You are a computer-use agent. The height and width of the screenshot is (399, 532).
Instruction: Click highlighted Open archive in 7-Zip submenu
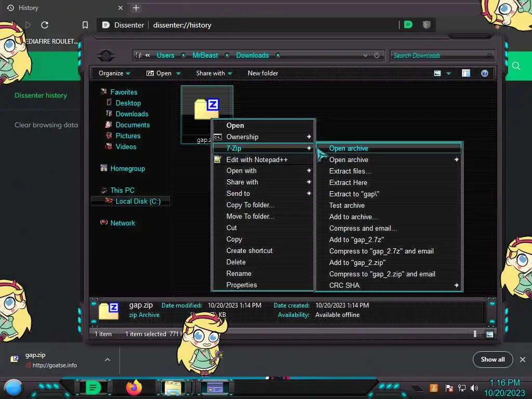389,148
